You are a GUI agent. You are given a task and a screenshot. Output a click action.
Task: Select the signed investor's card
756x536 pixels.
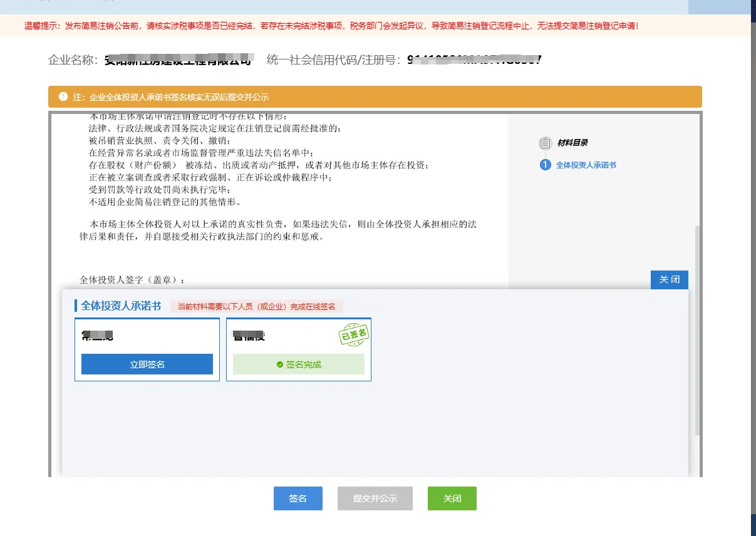click(299, 349)
